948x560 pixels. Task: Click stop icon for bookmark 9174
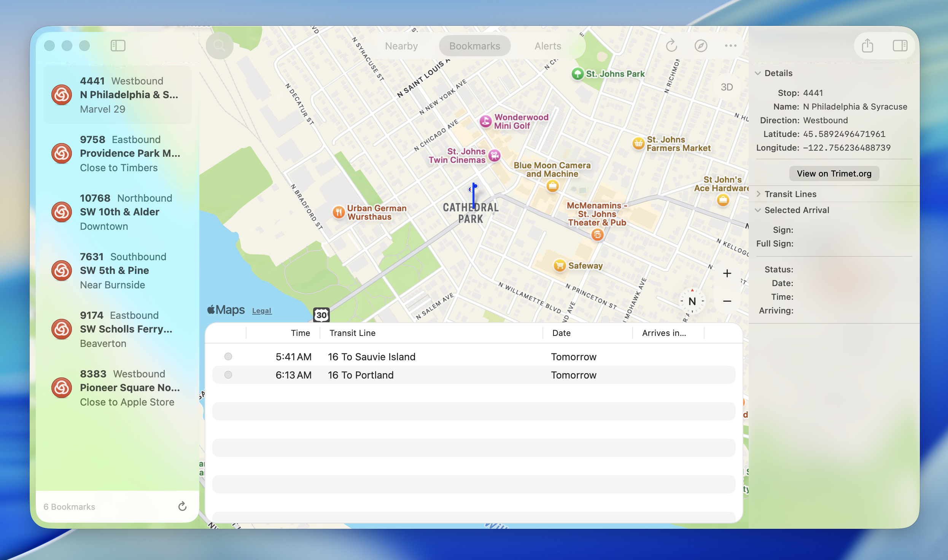point(62,329)
